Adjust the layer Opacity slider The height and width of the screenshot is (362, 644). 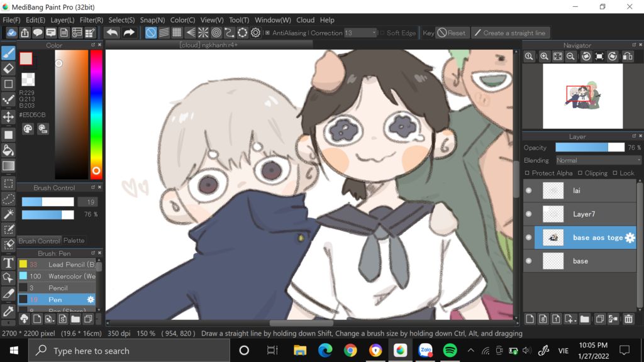[590, 147]
